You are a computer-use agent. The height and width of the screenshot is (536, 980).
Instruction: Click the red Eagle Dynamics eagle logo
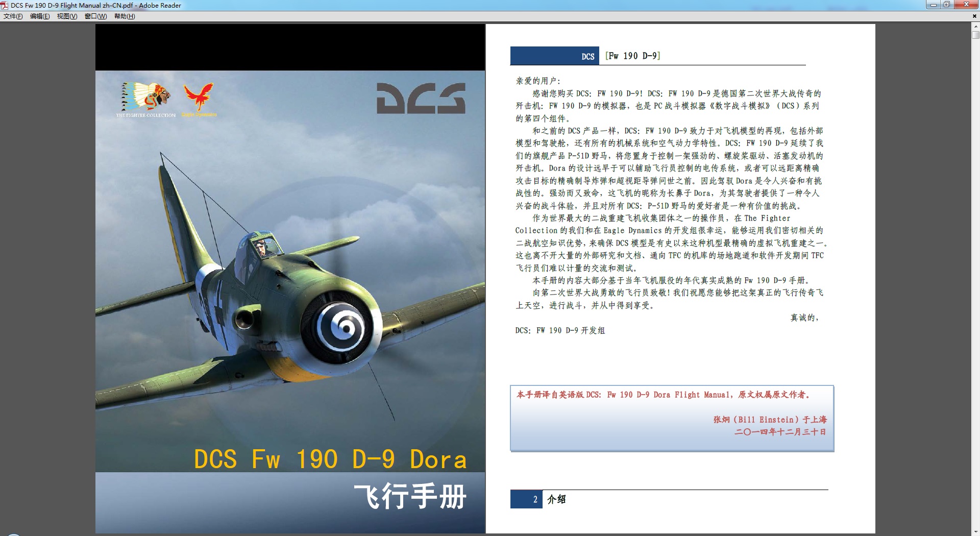[199, 96]
